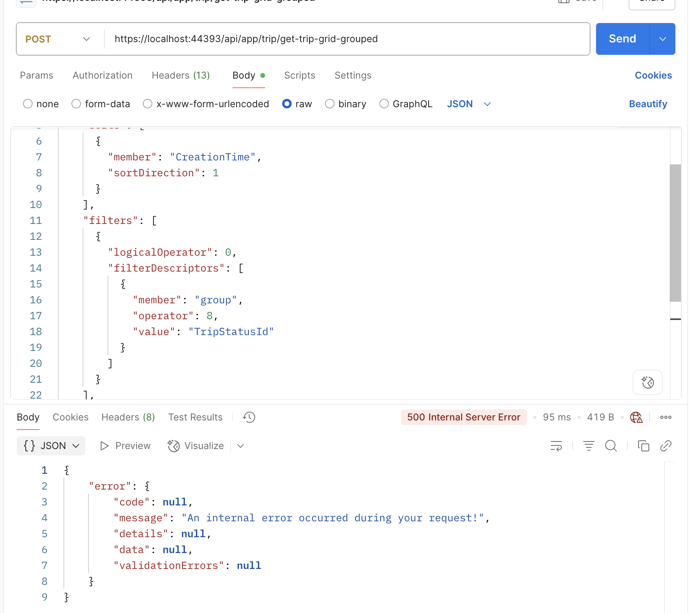
Task: Choose the GraphQL body type
Action: 384,104
